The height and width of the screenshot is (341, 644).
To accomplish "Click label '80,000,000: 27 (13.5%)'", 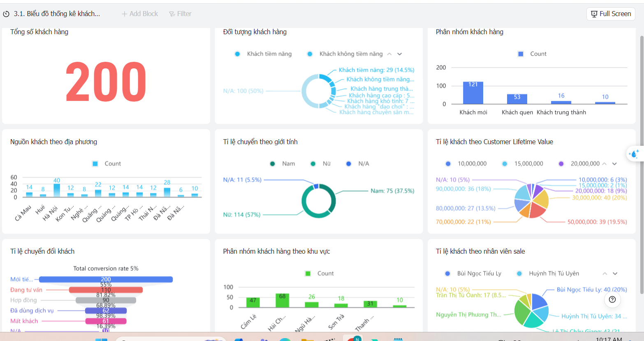I will coord(466,208).
